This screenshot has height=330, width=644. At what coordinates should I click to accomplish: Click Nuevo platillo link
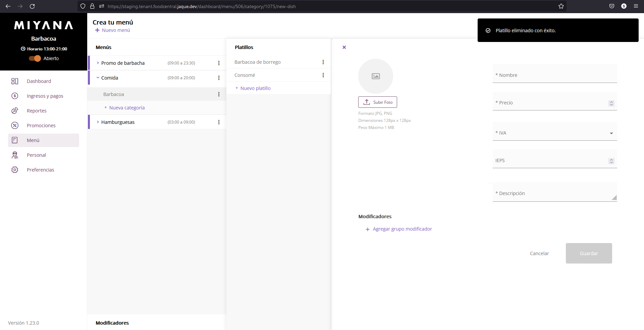tap(253, 88)
